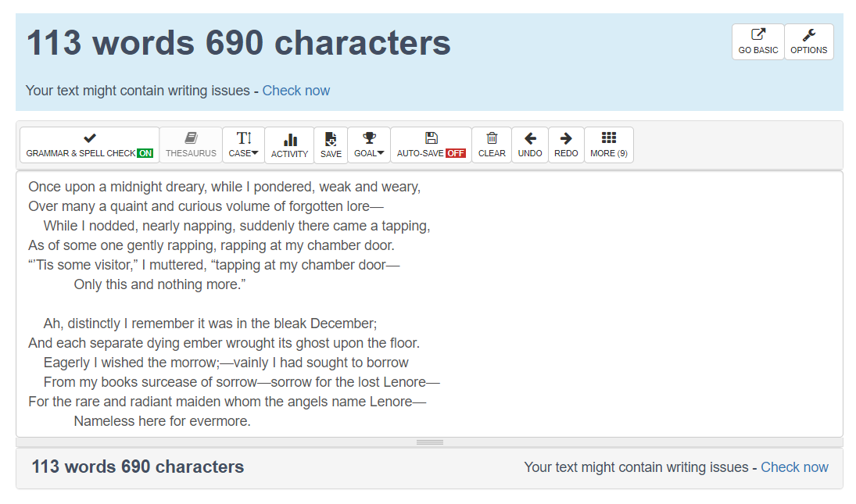Open the Options wrench button
The image size is (856, 504).
click(x=809, y=41)
